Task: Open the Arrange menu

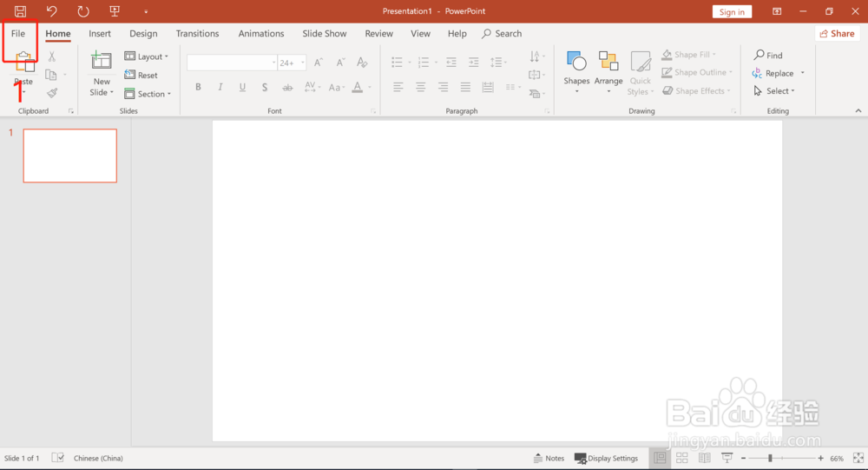Action: coord(608,71)
